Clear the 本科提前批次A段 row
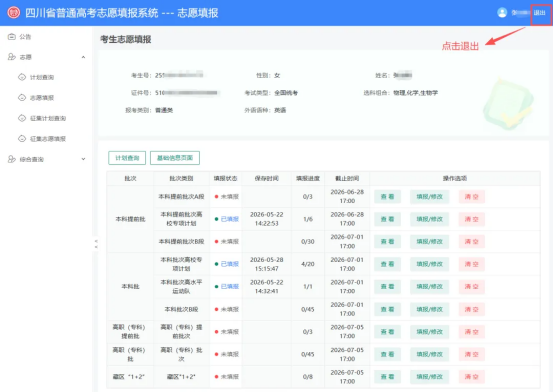Viewport: 553px width, 392px height. [472, 197]
